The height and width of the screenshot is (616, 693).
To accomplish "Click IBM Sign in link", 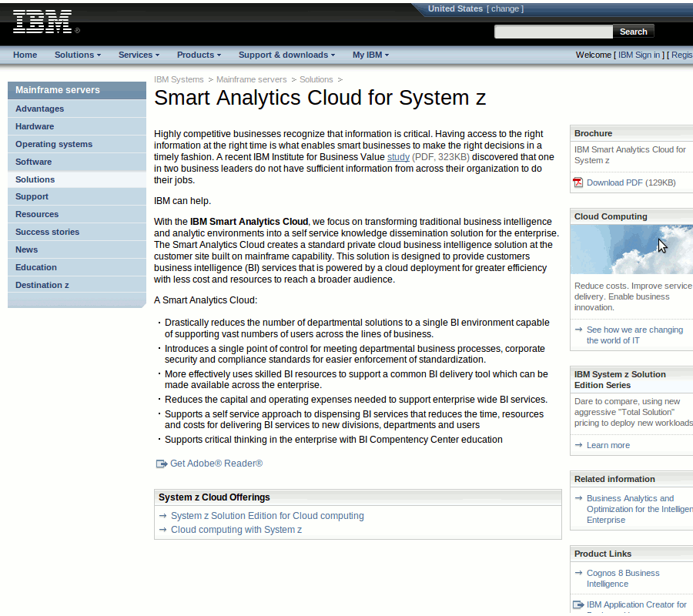I will (638, 55).
